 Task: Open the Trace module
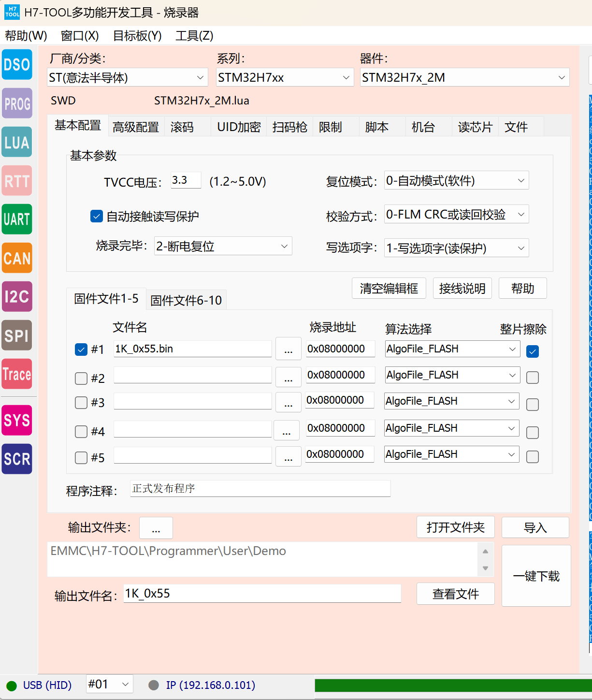tap(17, 374)
